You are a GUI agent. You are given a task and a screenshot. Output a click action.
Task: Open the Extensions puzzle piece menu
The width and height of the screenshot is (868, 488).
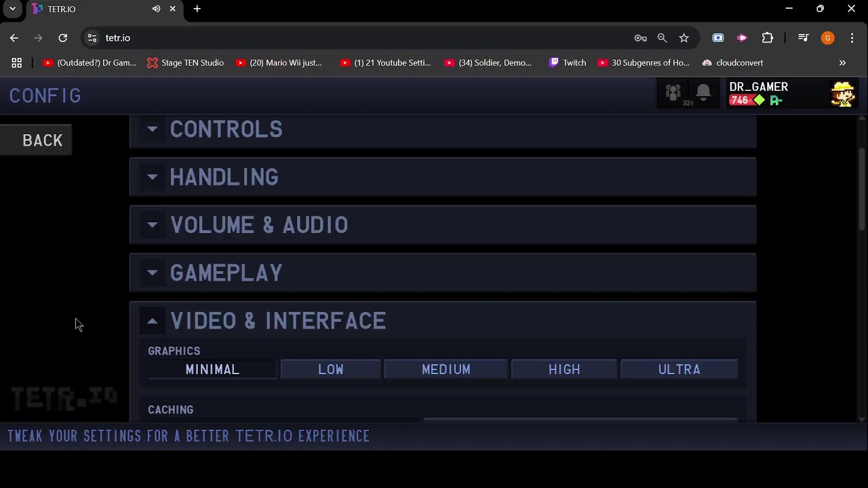768,38
